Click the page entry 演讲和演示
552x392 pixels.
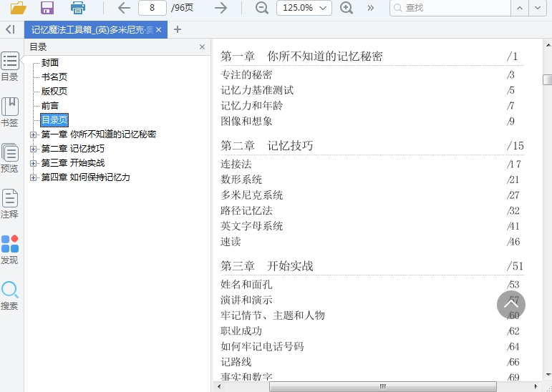246,300
